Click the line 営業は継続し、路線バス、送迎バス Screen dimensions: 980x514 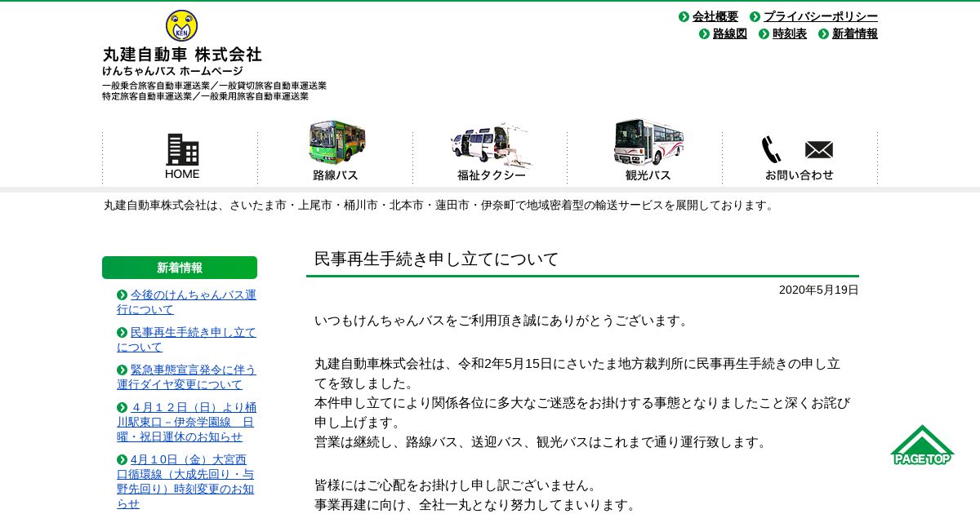tap(542, 442)
